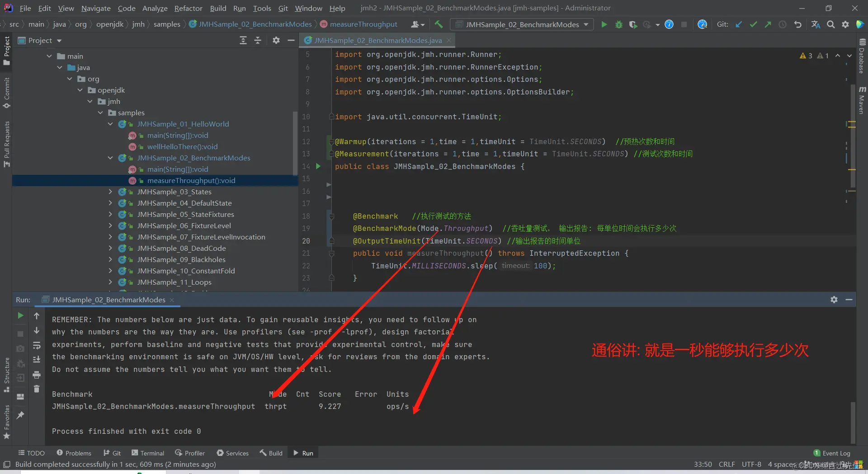The width and height of the screenshot is (868, 474).
Task: Open Search Everywhere magnifier
Action: click(831, 24)
